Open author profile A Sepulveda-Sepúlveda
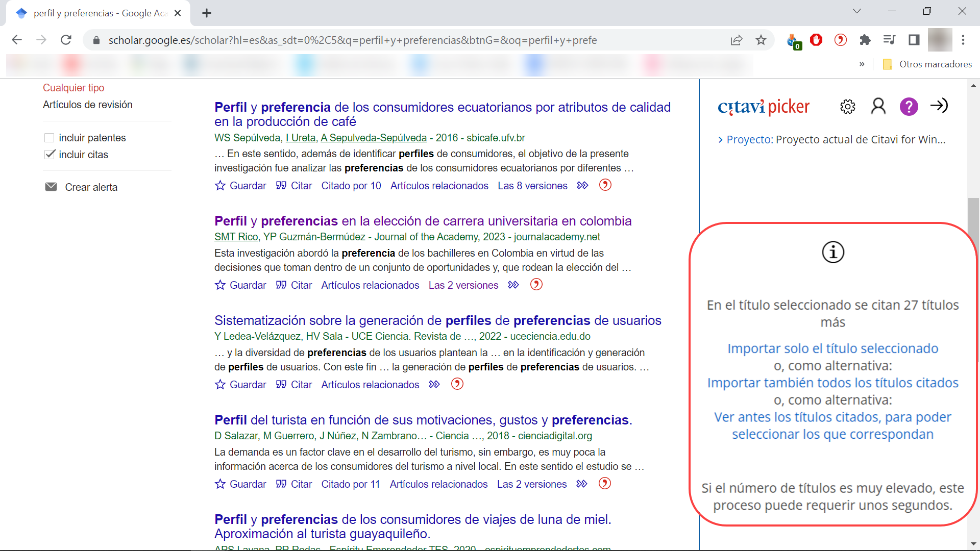This screenshot has height=551, width=980. coord(374,138)
